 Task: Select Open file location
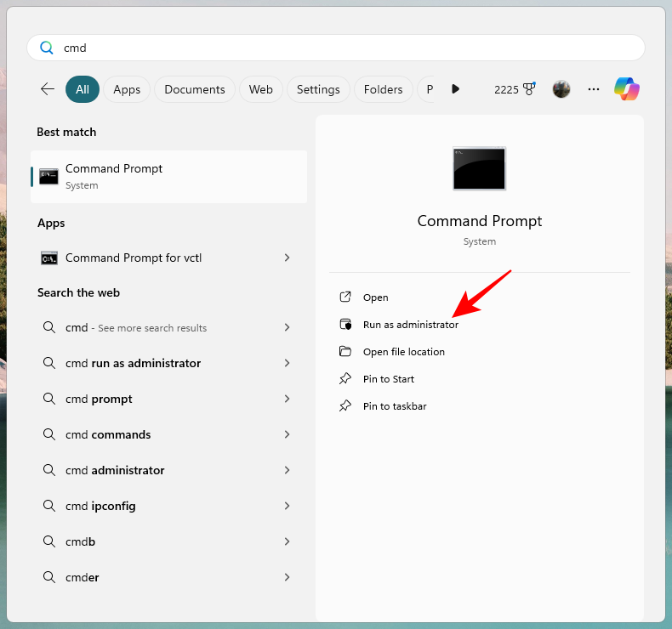404,352
